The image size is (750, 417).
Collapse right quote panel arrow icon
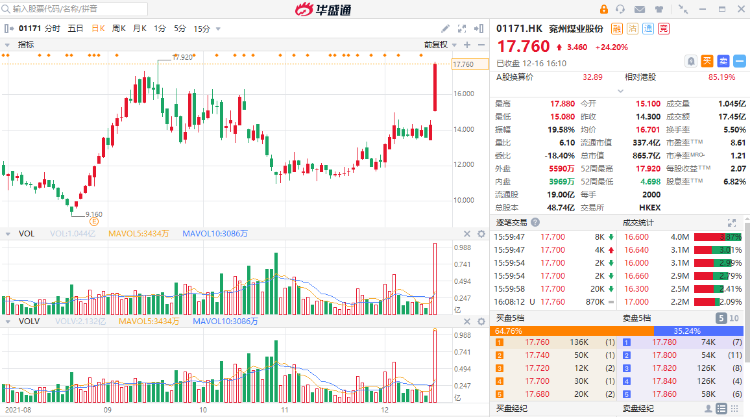479,29
